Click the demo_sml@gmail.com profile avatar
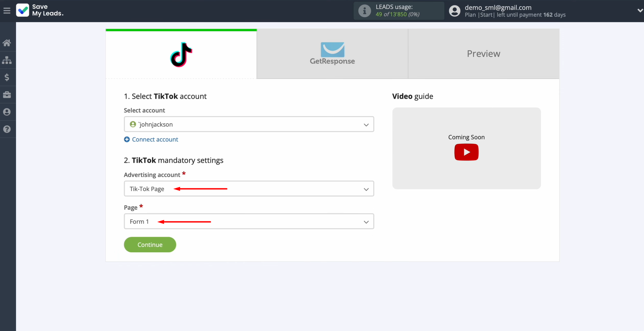The image size is (644, 331). pos(455,11)
